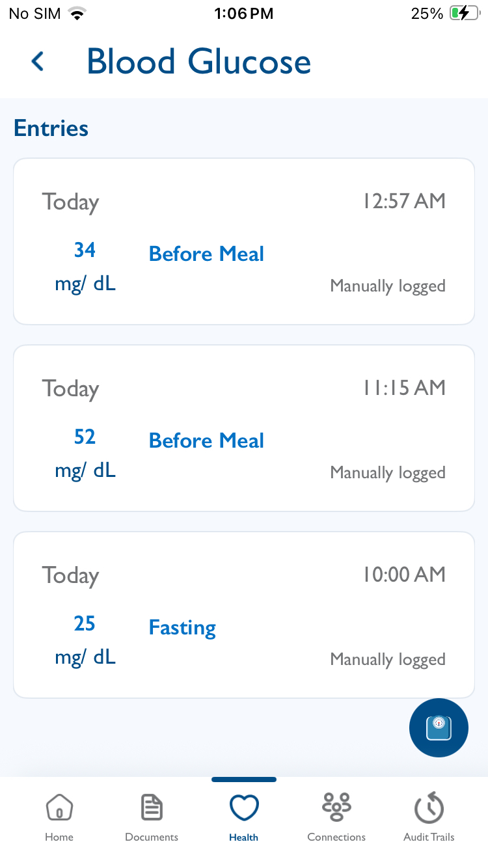Tap Before Meal on the 52 mg/dL entry
488x868 pixels.
click(206, 441)
